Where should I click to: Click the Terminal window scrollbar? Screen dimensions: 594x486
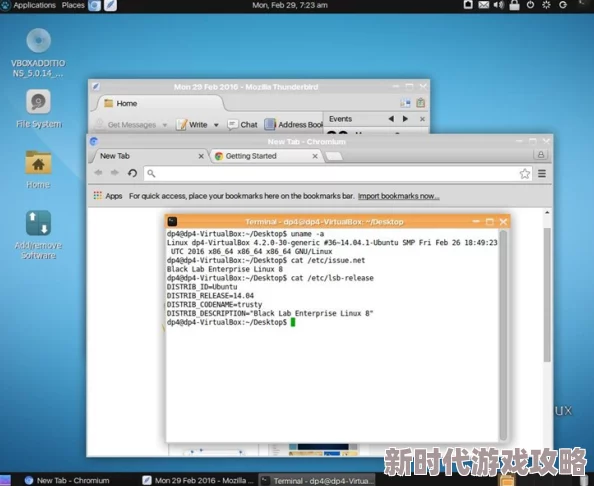click(503, 335)
